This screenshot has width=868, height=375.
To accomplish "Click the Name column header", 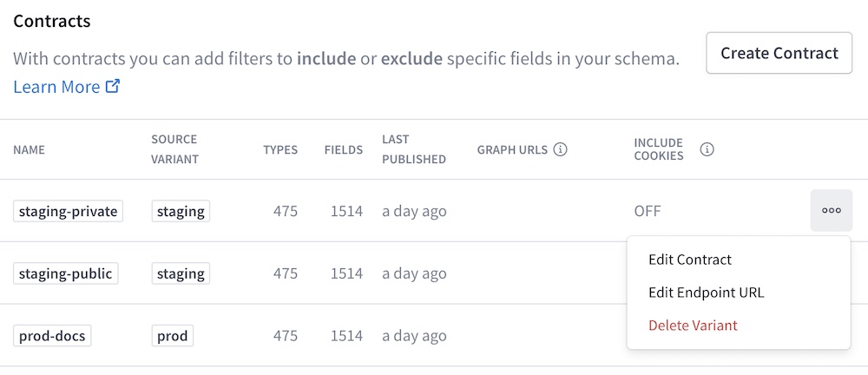I will [29, 149].
